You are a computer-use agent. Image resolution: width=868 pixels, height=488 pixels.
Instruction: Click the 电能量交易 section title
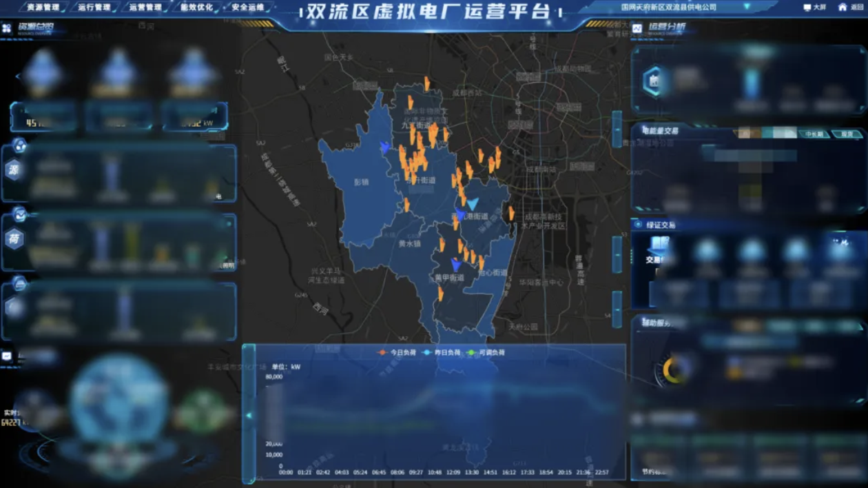click(661, 131)
